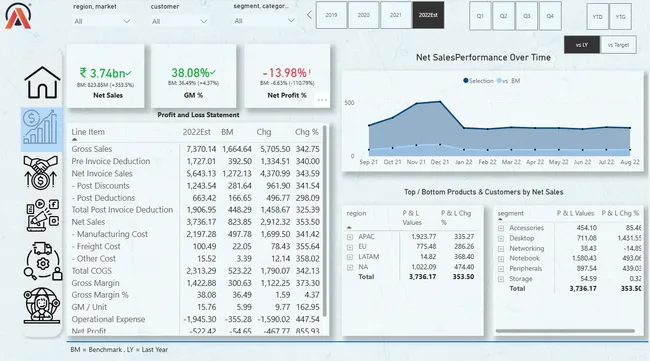
Task: Select the Gross Margin % row label
Action: pyautogui.click(x=100, y=295)
